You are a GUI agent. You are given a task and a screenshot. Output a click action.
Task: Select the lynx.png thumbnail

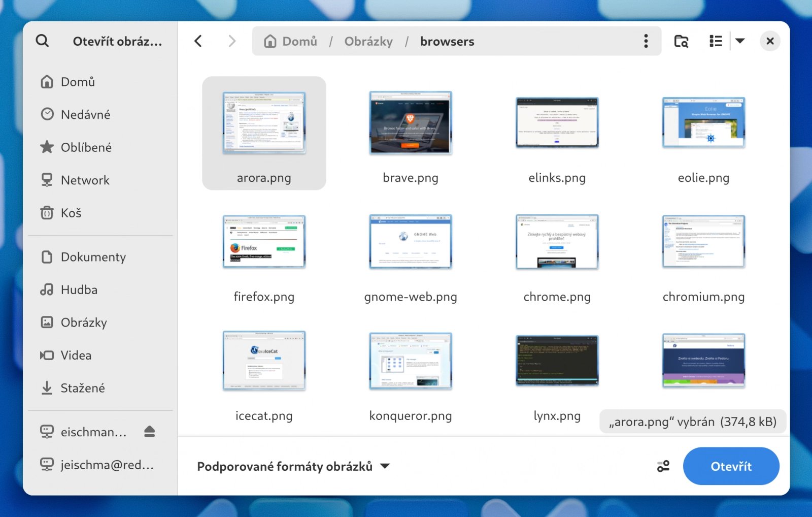(x=557, y=360)
